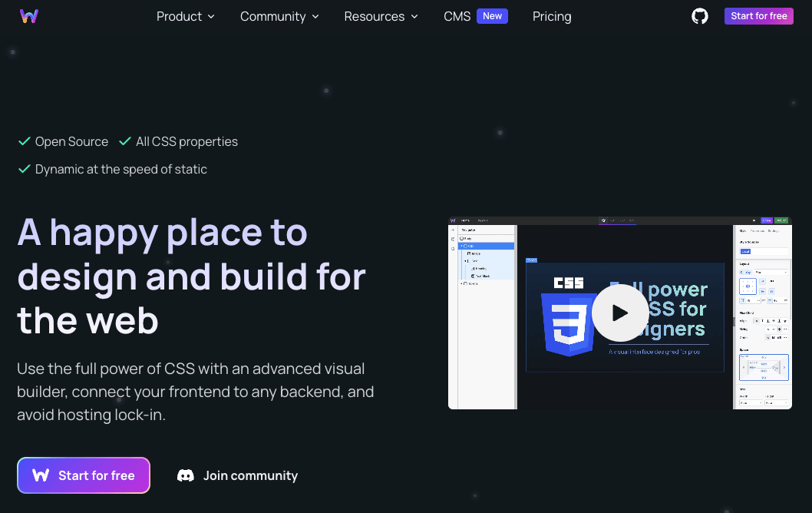The image size is (812, 513).
Task: Select CMS in the navigation bar
Action: 458,16
